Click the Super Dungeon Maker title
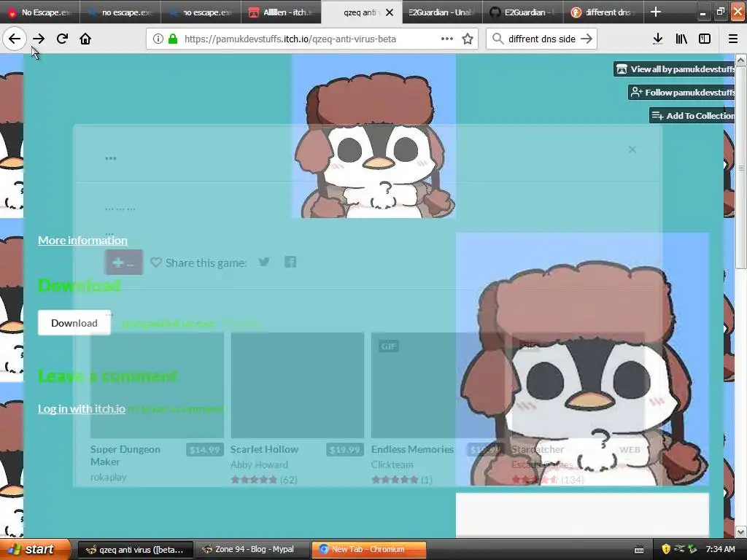The width and height of the screenshot is (747, 560). [125, 455]
